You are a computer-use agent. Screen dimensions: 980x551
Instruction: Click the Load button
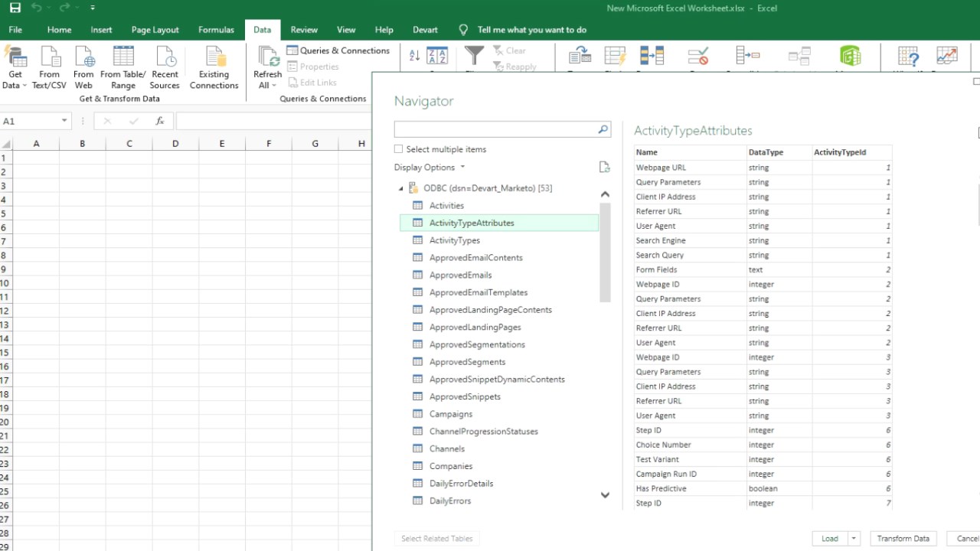[x=830, y=539]
